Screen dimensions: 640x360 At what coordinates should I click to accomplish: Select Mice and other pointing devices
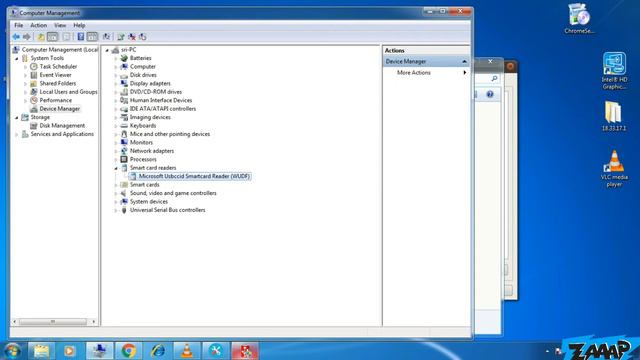(170, 134)
